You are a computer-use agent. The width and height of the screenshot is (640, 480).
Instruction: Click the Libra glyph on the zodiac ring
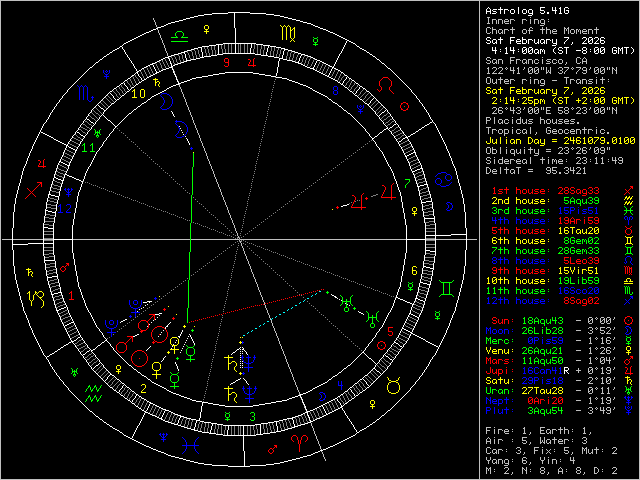coord(179,35)
